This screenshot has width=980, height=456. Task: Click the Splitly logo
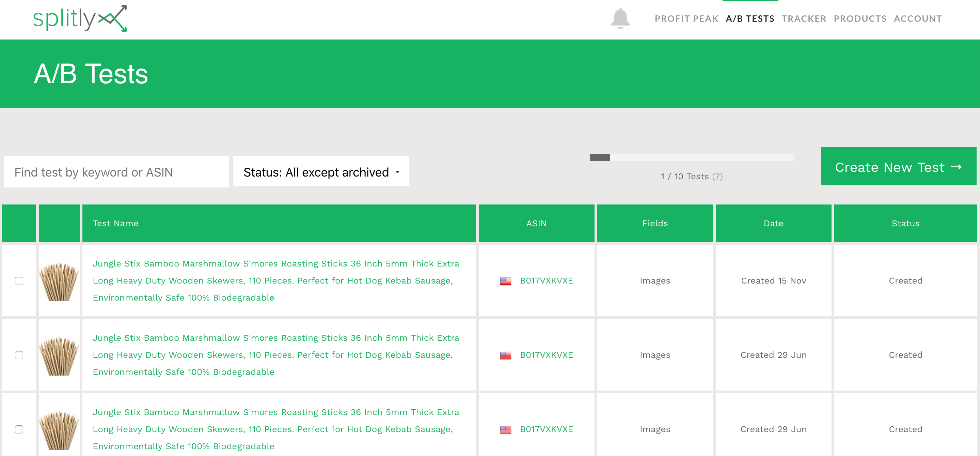click(x=80, y=18)
